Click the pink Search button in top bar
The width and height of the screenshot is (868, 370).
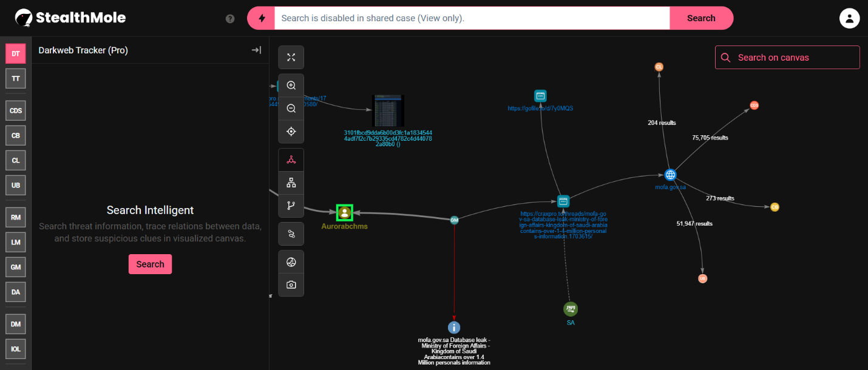701,18
